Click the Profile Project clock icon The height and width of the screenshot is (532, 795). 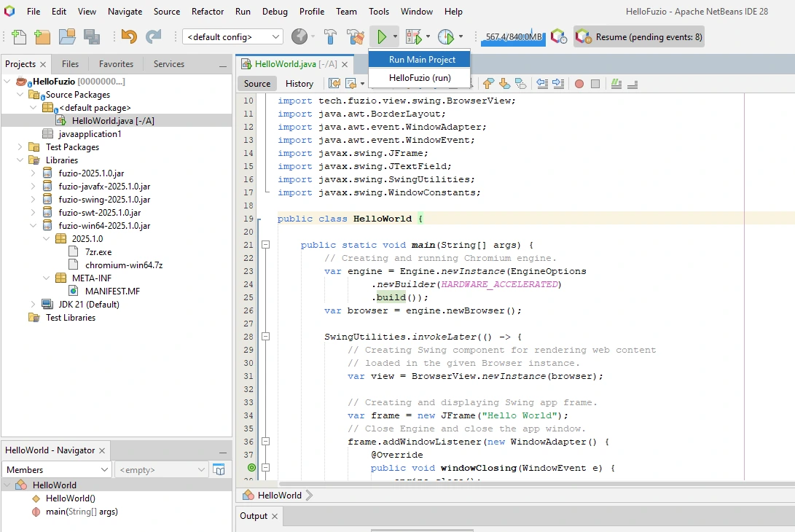pyautogui.click(x=446, y=36)
